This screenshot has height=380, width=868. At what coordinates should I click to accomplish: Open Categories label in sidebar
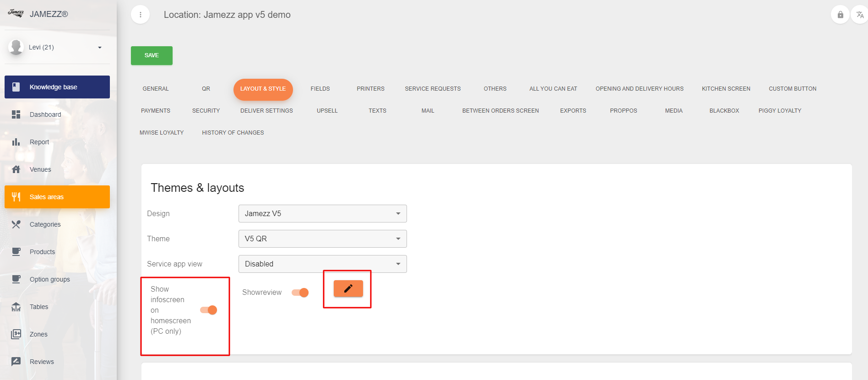pyautogui.click(x=45, y=224)
